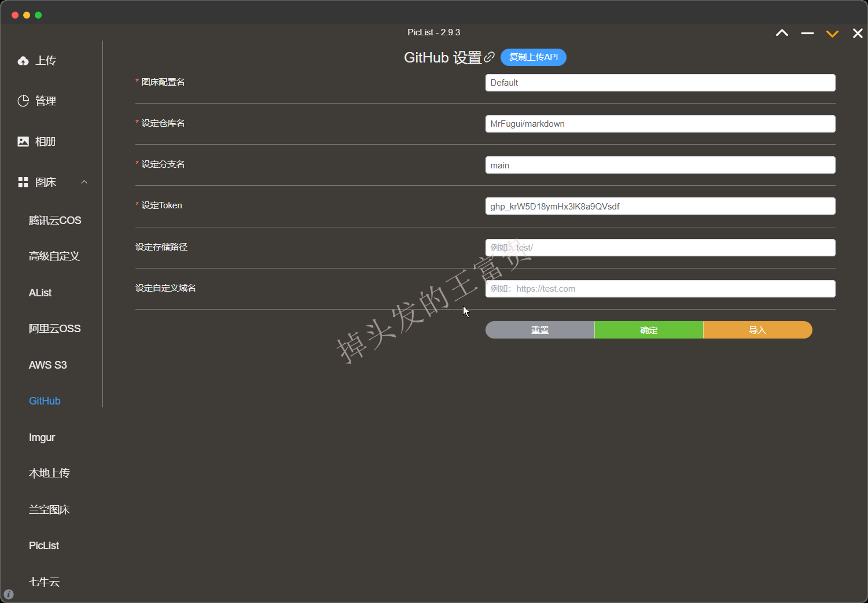868x603 pixels.
Task: Select 兰空图床 image host
Action: 49,510
